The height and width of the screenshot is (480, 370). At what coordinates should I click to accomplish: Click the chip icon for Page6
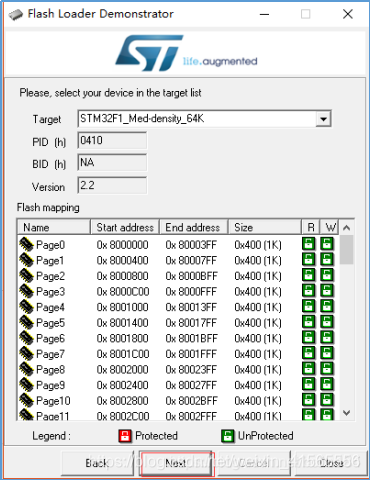click(x=26, y=338)
